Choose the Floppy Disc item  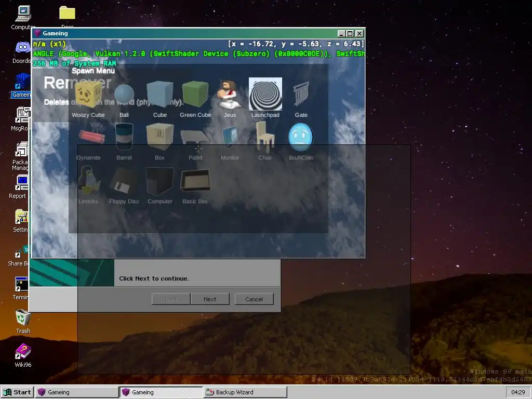pos(124,185)
